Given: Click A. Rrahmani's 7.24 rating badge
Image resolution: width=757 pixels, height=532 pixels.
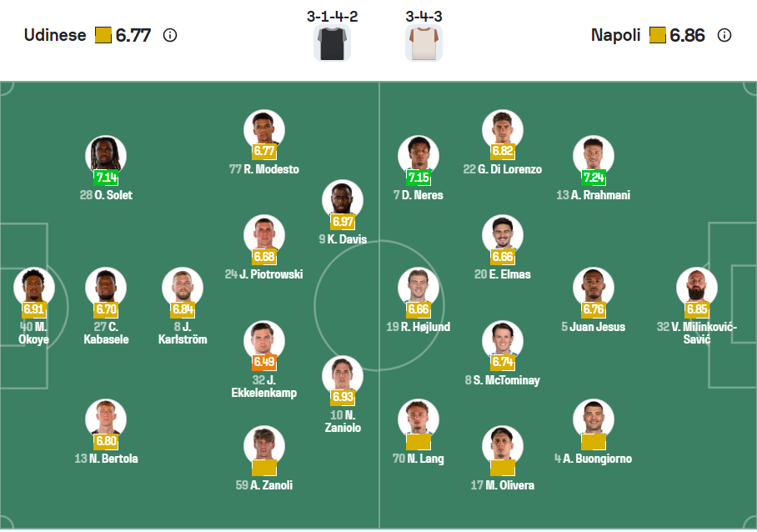Looking at the screenshot, I should click(594, 178).
